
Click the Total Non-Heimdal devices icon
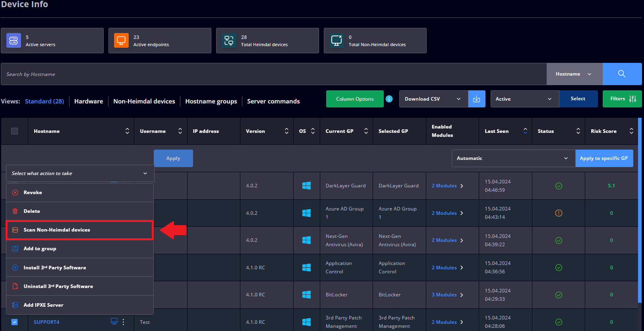pos(337,40)
